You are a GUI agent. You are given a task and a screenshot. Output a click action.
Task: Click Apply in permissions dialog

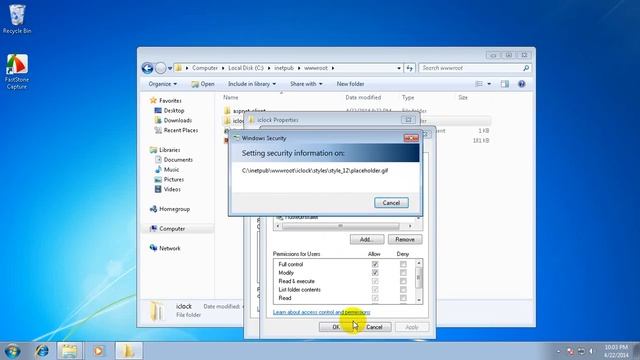pyautogui.click(x=412, y=327)
